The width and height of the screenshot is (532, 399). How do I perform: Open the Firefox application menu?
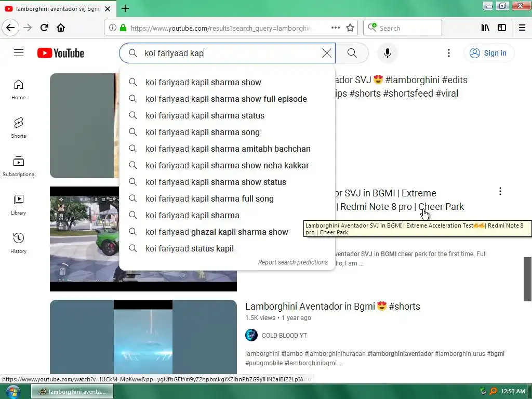[x=522, y=28]
